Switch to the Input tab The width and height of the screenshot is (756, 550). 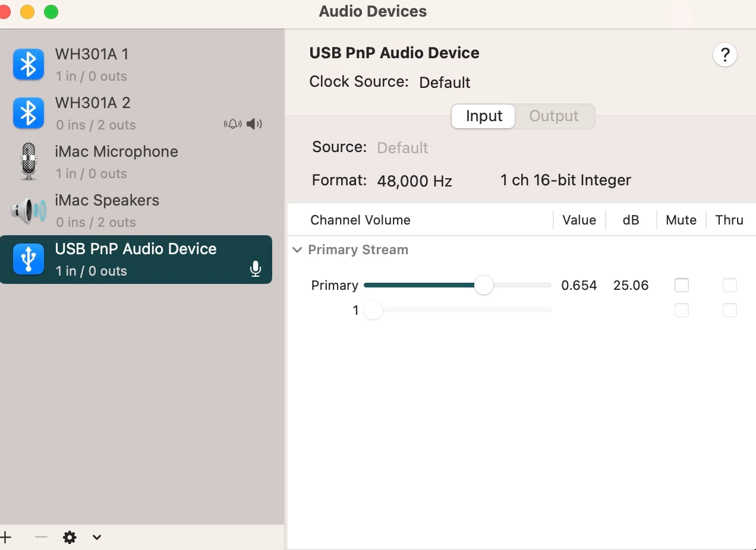[484, 116]
